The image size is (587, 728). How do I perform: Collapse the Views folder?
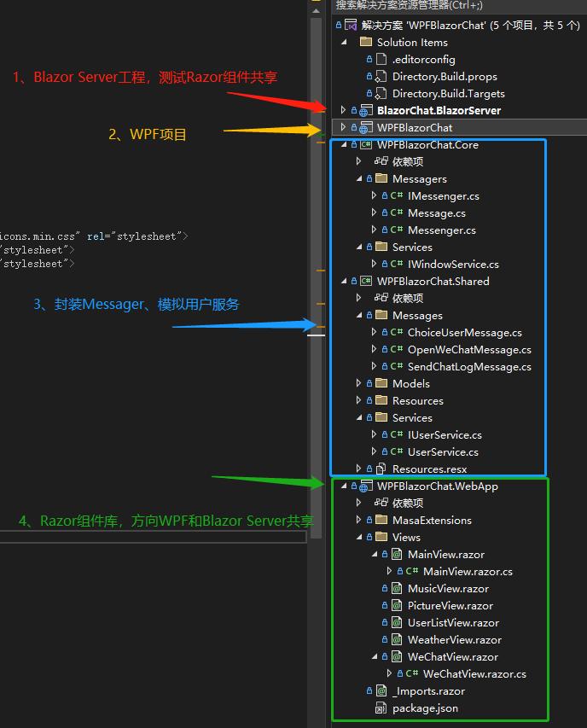[x=359, y=538]
